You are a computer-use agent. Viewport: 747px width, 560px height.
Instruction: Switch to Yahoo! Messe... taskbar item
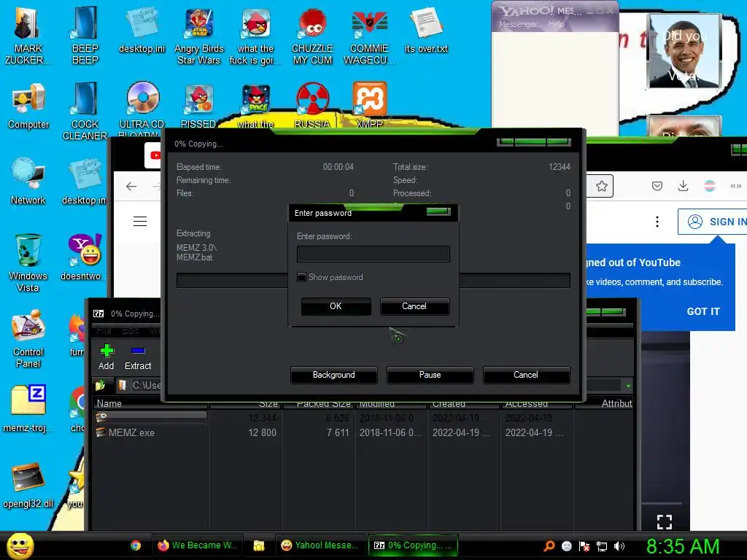(x=320, y=545)
